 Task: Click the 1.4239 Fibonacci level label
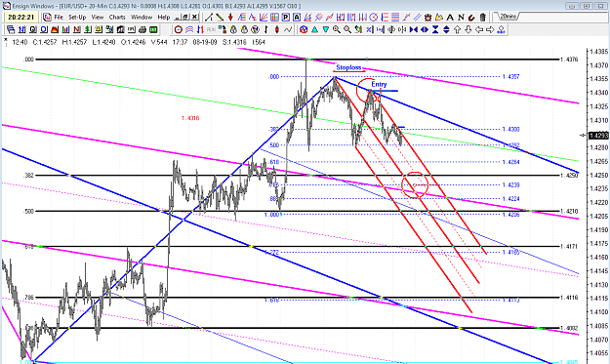click(510, 184)
